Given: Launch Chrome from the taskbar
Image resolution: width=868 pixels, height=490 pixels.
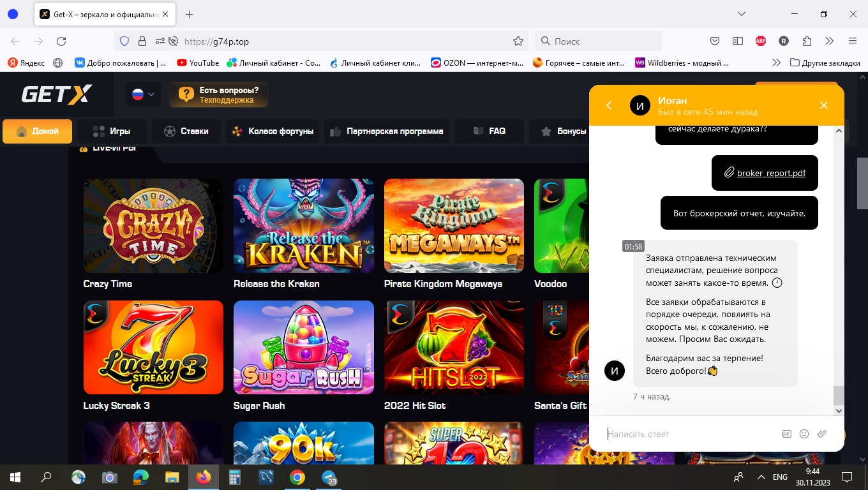Looking at the screenshot, I should pyautogui.click(x=297, y=477).
